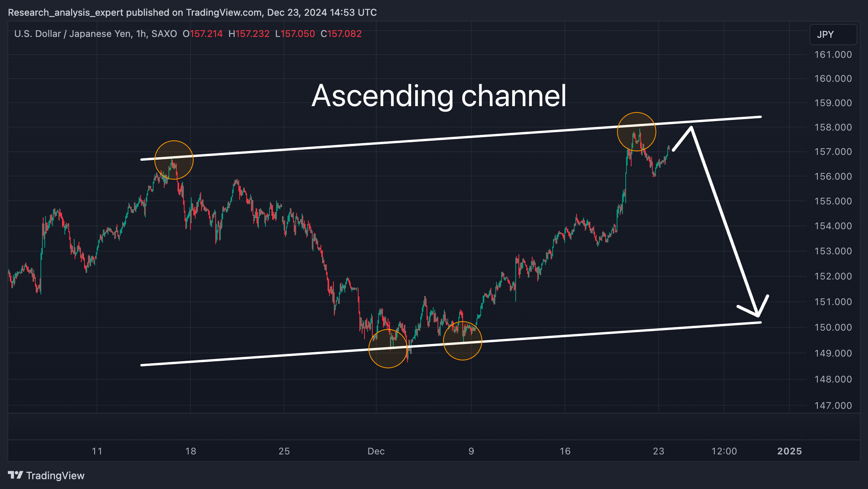Click the date label 16 on time axis

(x=565, y=451)
